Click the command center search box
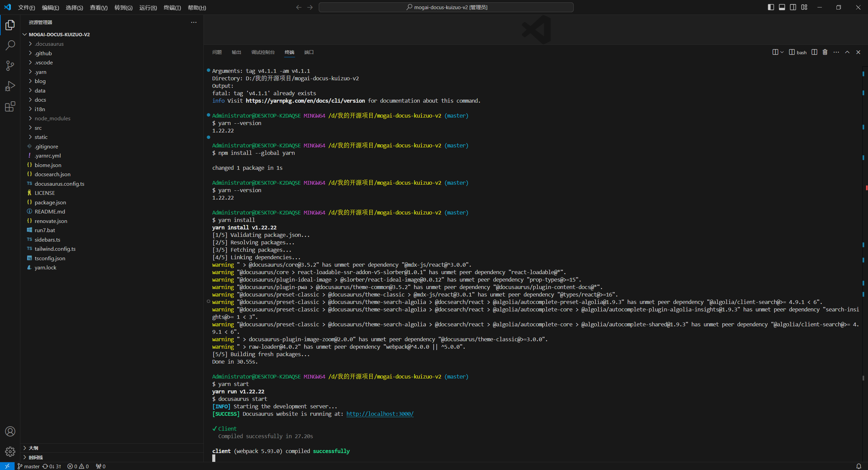 click(x=446, y=7)
